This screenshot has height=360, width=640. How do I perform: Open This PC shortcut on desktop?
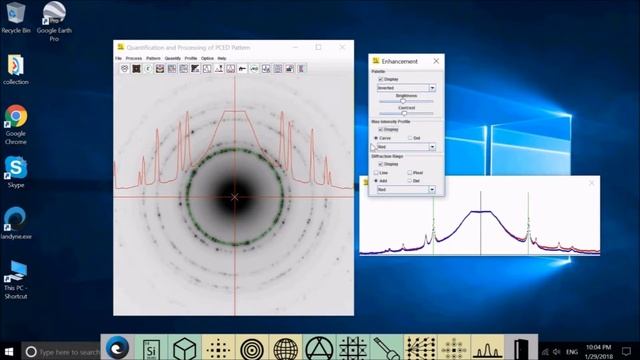[16, 280]
